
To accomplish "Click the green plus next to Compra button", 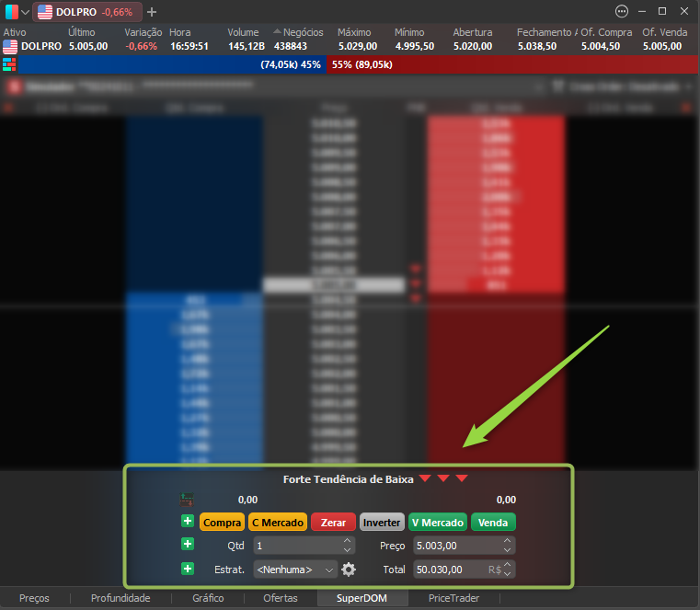I will point(188,521).
